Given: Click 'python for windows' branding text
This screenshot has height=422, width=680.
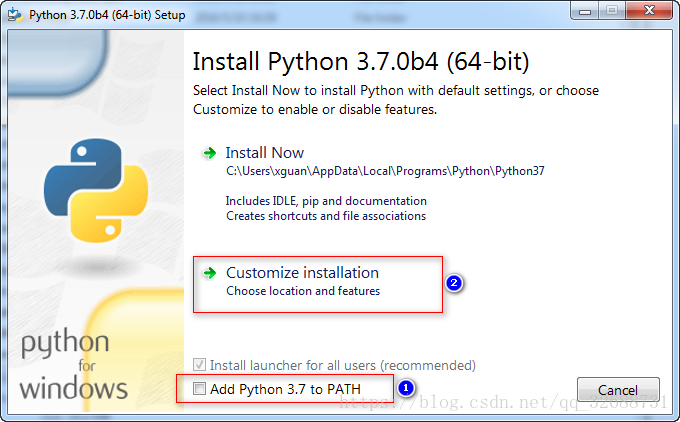Looking at the screenshot, I should (x=74, y=365).
